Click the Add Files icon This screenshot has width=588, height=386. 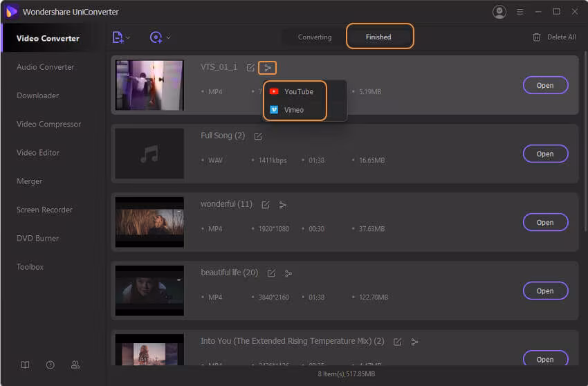click(118, 37)
